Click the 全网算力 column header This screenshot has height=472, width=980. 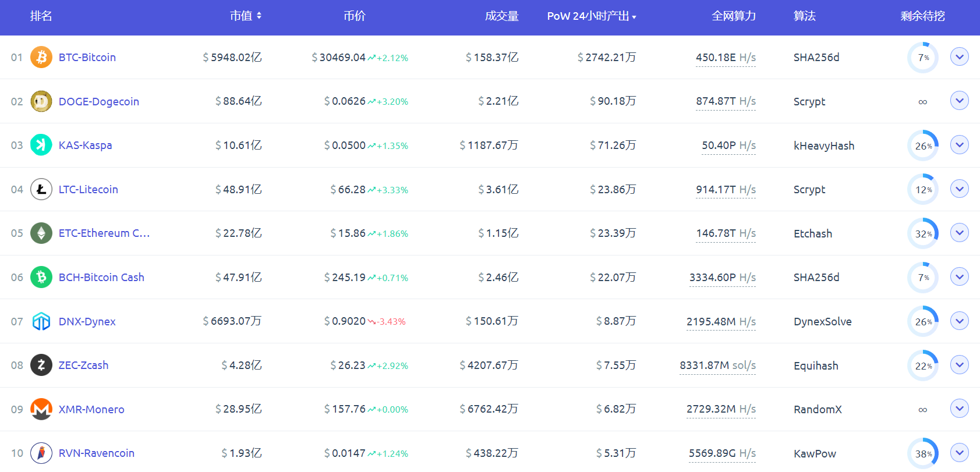(x=733, y=16)
